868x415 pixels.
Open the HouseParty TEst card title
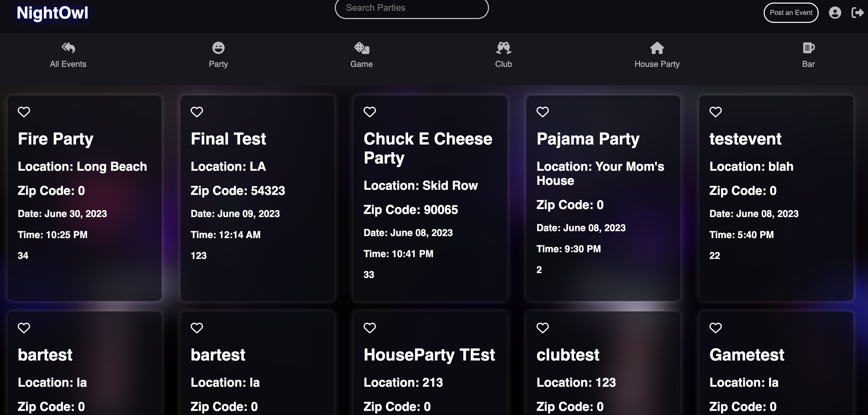pos(429,355)
